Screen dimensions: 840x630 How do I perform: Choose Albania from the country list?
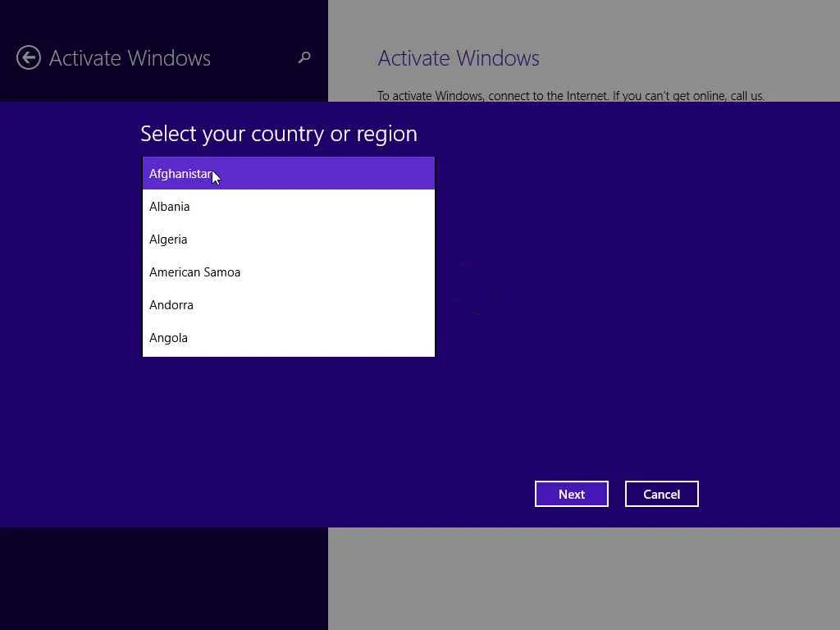(x=288, y=206)
